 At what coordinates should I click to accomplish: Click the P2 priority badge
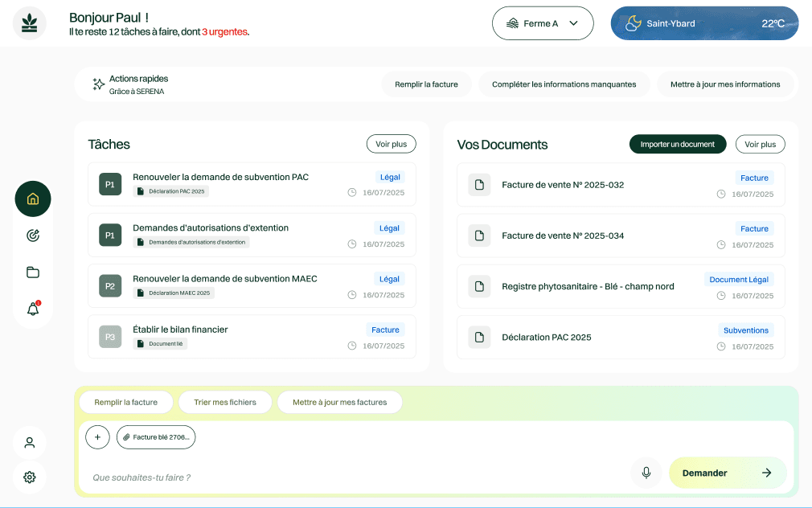110,286
